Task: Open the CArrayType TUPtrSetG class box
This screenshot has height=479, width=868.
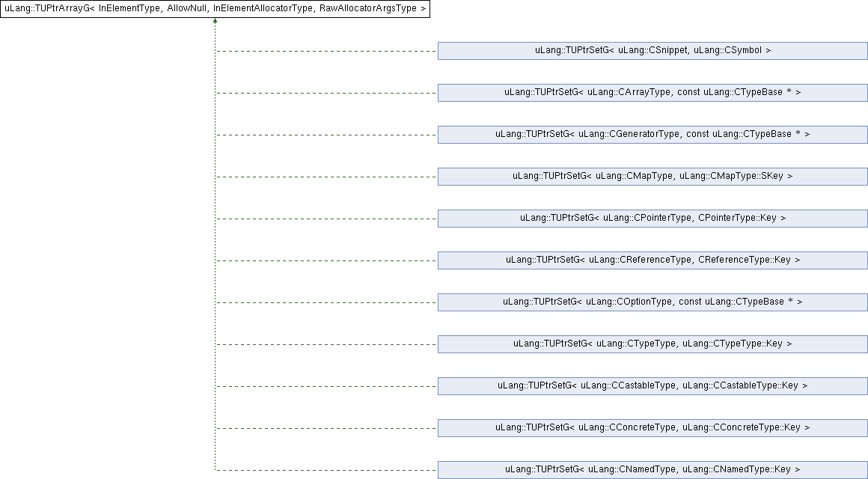Action: (x=652, y=93)
